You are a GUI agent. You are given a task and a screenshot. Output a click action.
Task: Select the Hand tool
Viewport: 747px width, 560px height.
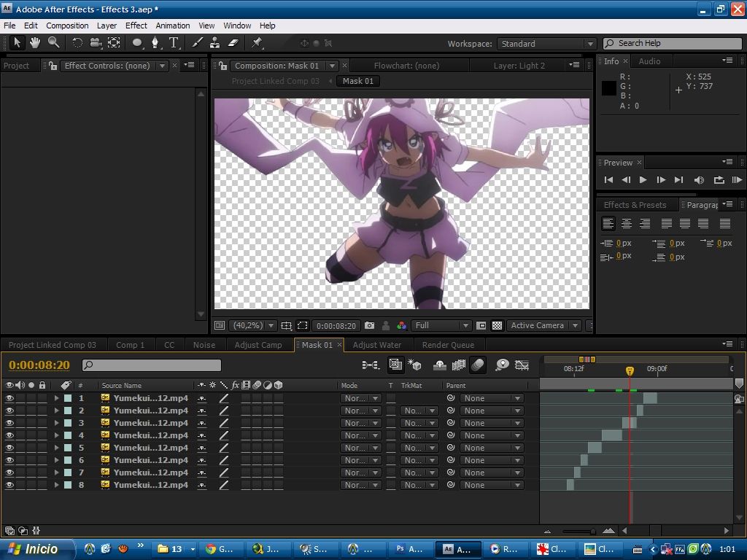(x=35, y=43)
